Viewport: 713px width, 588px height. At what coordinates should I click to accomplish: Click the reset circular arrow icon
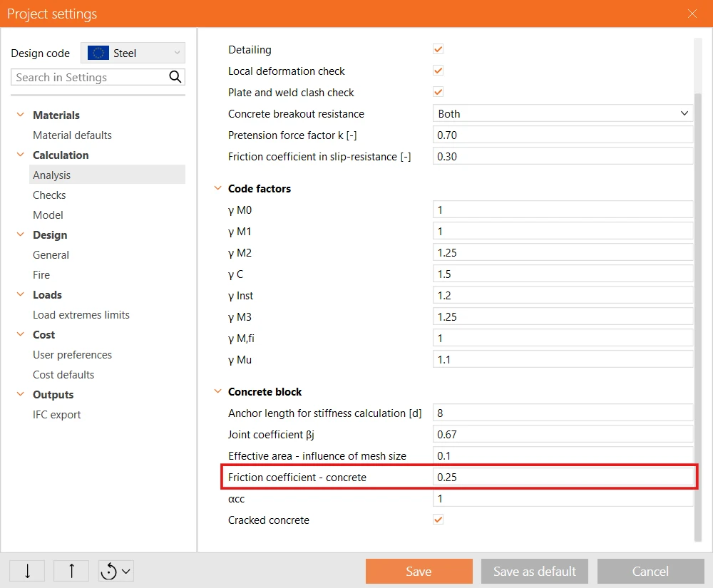tap(109, 571)
